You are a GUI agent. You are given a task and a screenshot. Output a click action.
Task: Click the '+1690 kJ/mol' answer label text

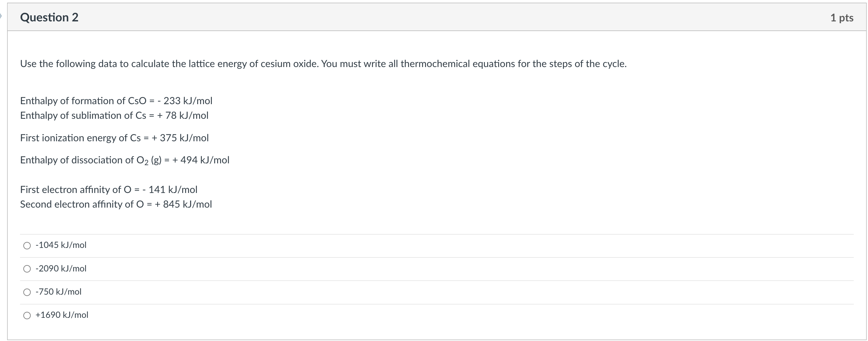click(x=62, y=315)
